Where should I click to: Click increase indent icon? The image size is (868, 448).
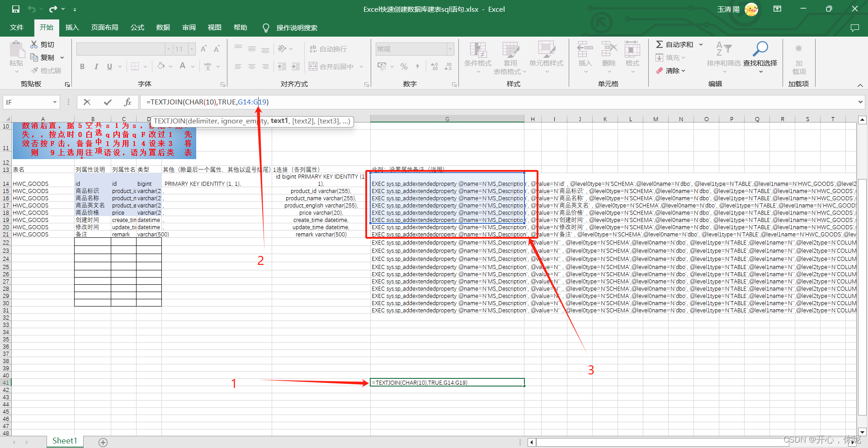coord(296,66)
